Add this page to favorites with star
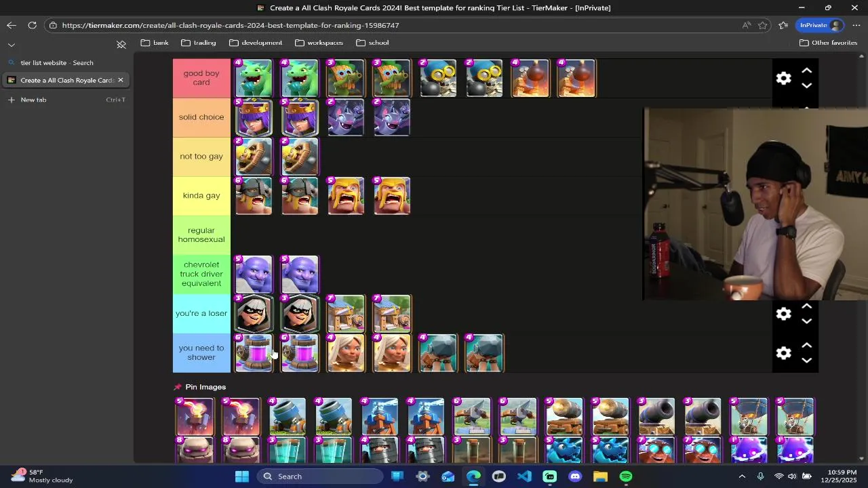Screen dimensions: 868x488 [763, 25]
